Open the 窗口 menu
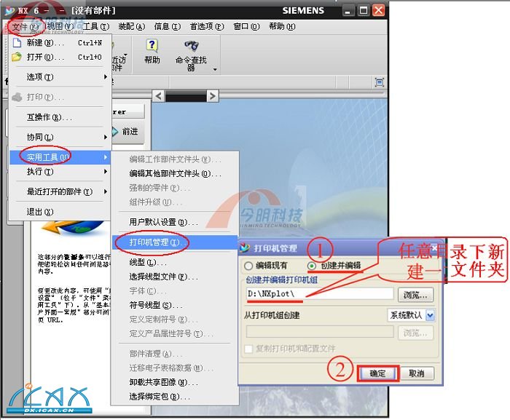Image resolution: width=510 pixels, height=420 pixels. click(x=246, y=27)
